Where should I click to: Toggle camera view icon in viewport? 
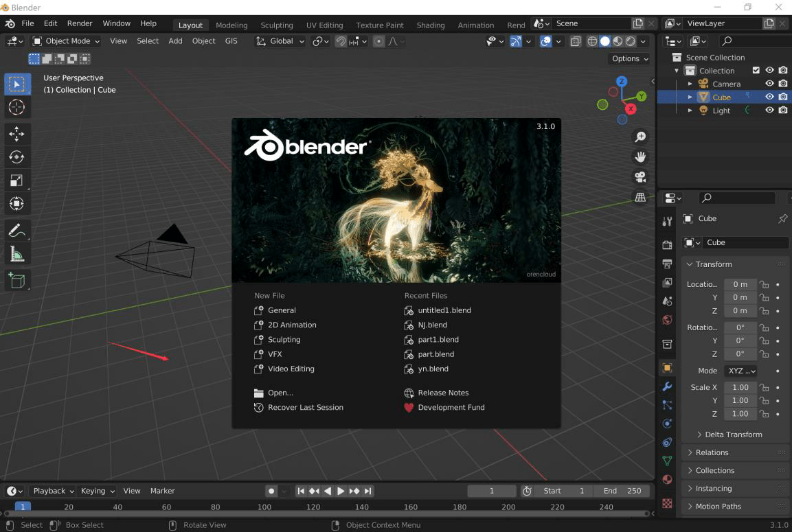pyautogui.click(x=640, y=177)
